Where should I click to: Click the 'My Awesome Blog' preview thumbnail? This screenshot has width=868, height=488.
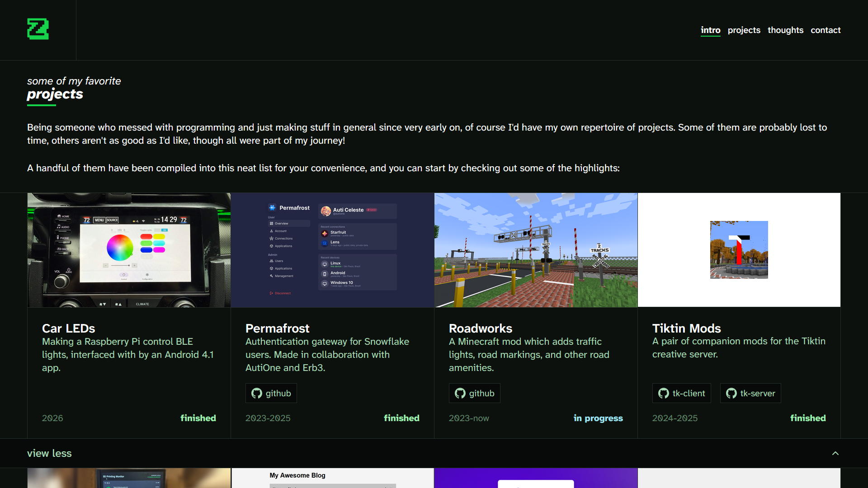(332, 478)
